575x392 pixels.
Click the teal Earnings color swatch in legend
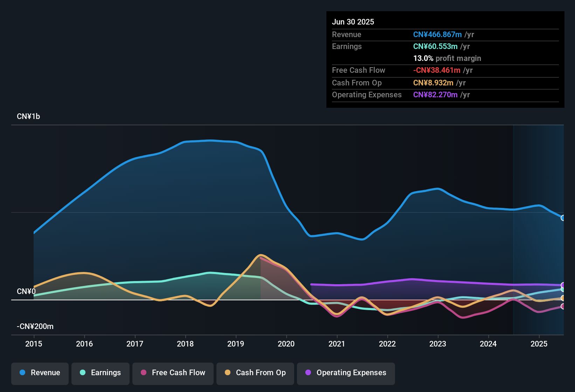83,373
